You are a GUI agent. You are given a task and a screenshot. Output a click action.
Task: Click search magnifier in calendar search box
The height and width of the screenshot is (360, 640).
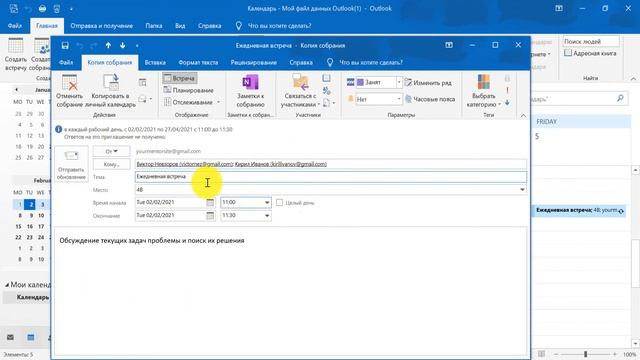[620, 98]
